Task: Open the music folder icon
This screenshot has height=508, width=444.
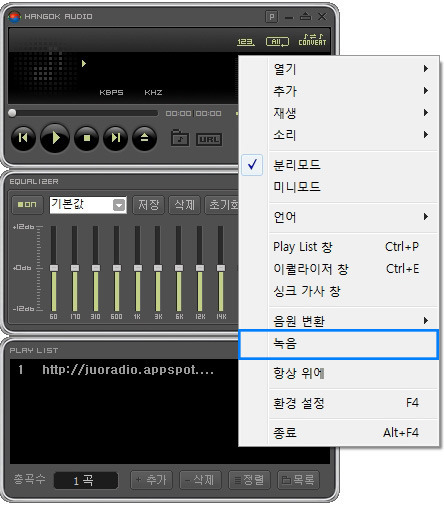Action: [180, 138]
